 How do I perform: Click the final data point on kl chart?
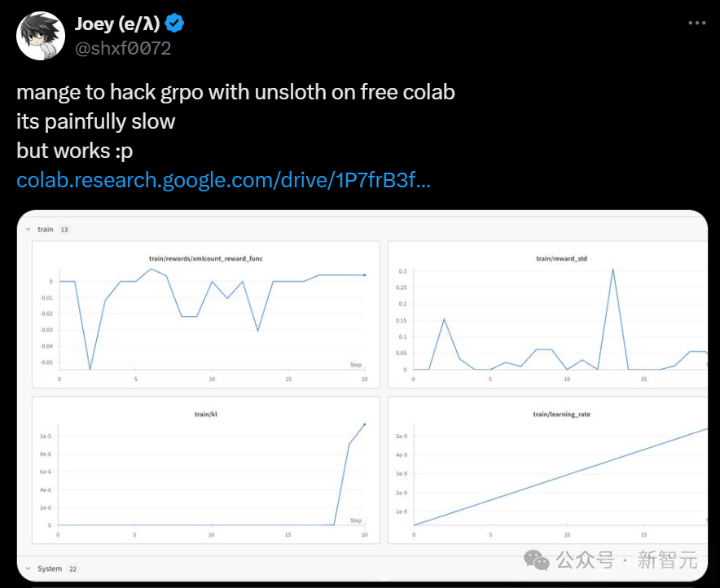[365, 424]
